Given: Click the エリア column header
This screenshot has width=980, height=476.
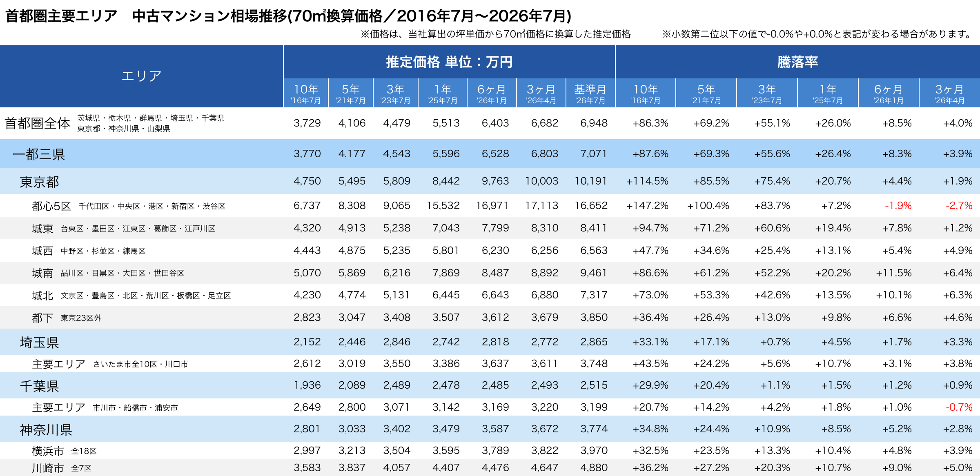Looking at the screenshot, I should [141, 76].
